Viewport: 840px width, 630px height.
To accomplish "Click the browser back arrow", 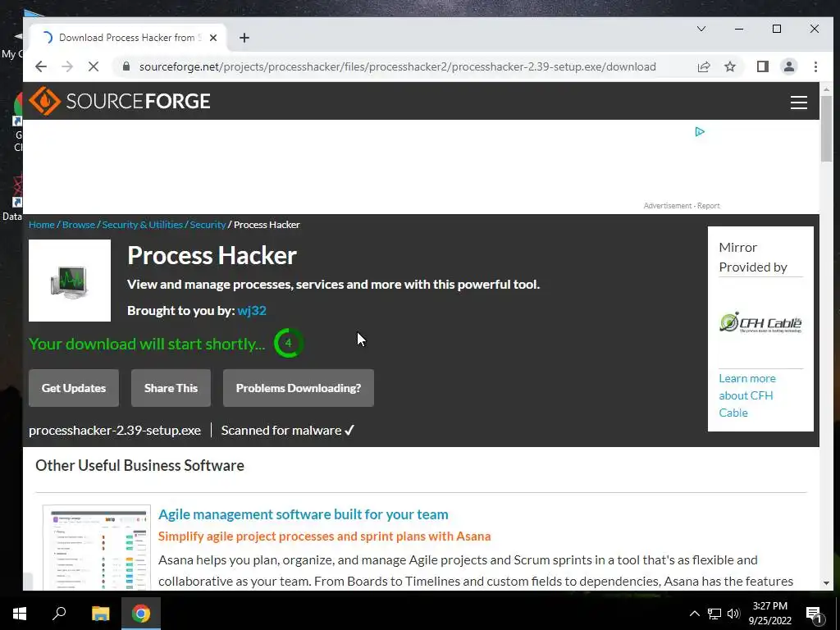I will (41, 66).
